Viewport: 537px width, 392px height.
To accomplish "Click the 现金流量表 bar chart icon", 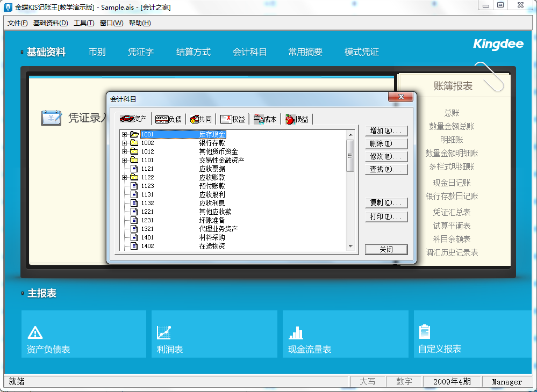I will (296, 332).
